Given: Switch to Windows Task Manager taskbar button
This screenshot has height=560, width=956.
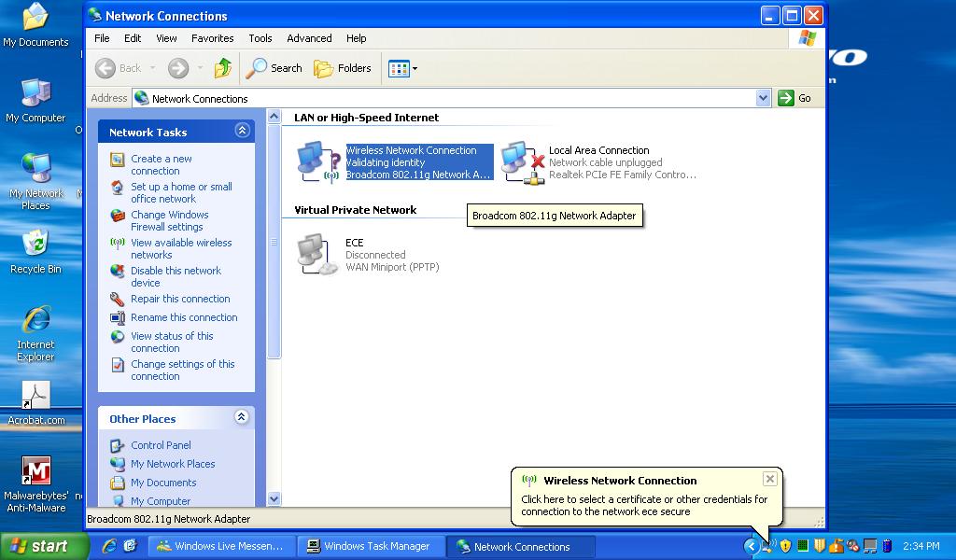Looking at the screenshot, I should coord(371,547).
